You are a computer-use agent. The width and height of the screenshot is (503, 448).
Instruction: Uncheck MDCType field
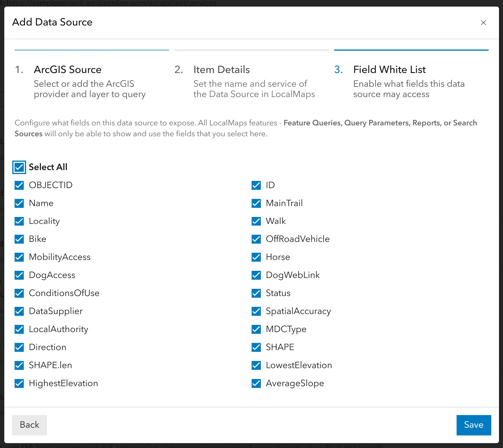pyautogui.click(x=256, y=329)
